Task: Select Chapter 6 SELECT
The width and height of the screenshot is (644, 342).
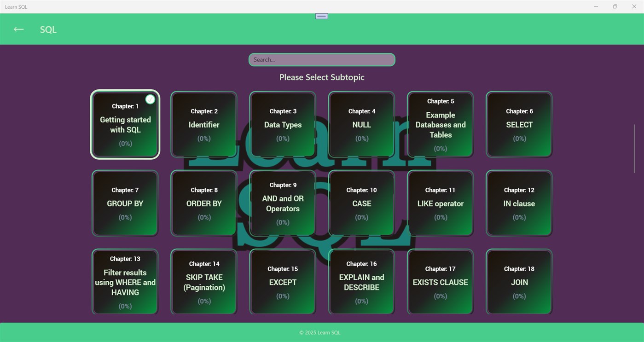Action: point(519,124)
